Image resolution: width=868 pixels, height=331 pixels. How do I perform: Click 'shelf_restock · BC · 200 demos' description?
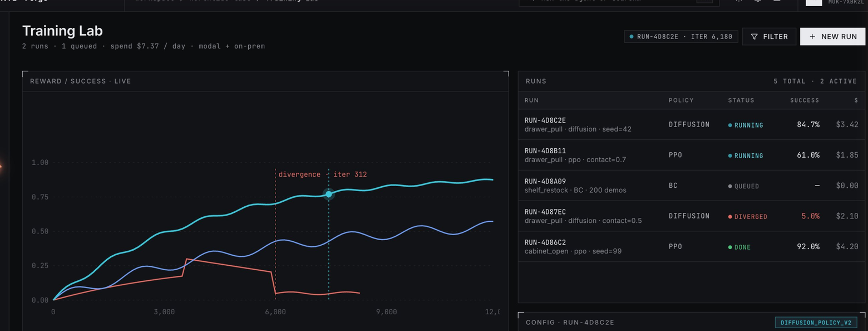[575, 190]
